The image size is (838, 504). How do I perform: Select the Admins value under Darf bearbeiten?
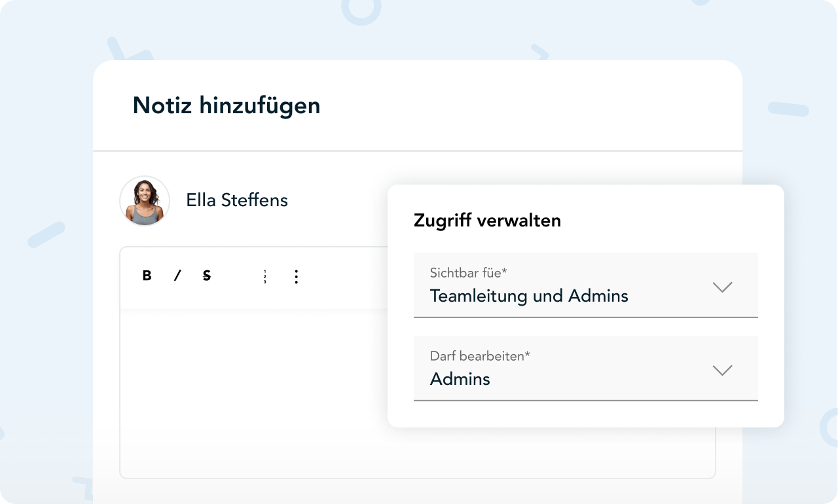tap(460, 379)
